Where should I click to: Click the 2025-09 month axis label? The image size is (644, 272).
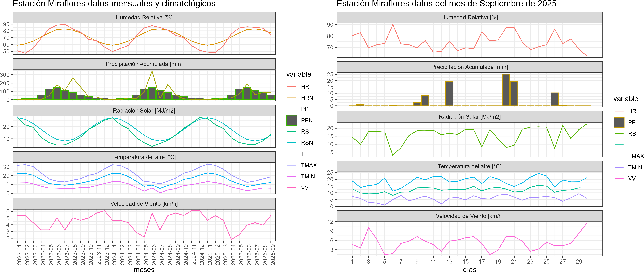coord(273,254)
